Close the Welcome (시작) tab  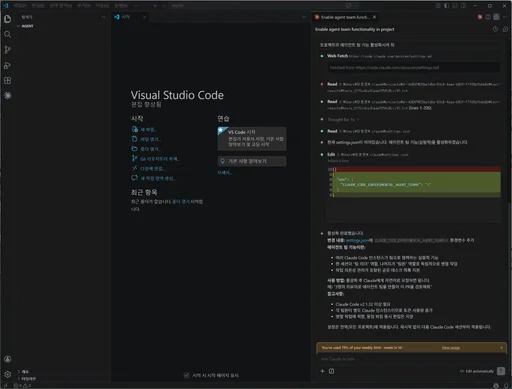coord(144,17)
